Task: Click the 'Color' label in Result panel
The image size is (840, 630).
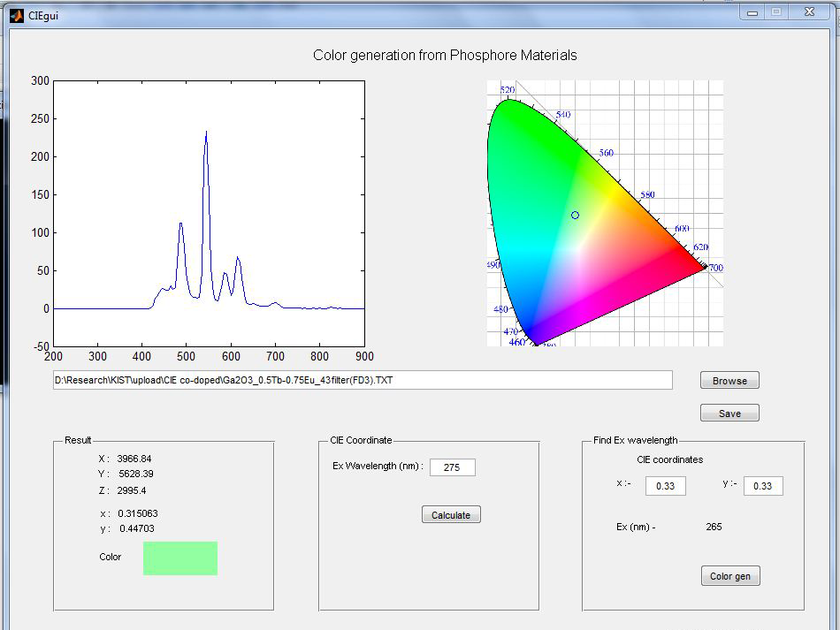Action: [x=111, y=557]
